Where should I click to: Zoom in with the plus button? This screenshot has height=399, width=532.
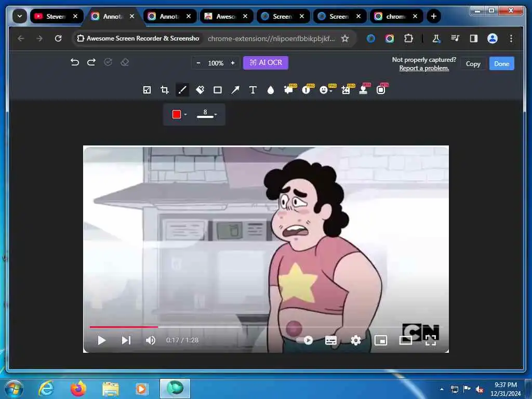pos(233,63)
